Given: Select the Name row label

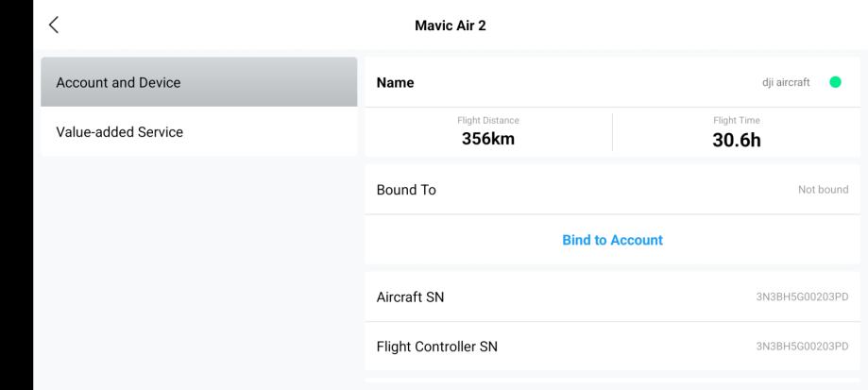Looking at the screenshot, I should coord(395,82).
